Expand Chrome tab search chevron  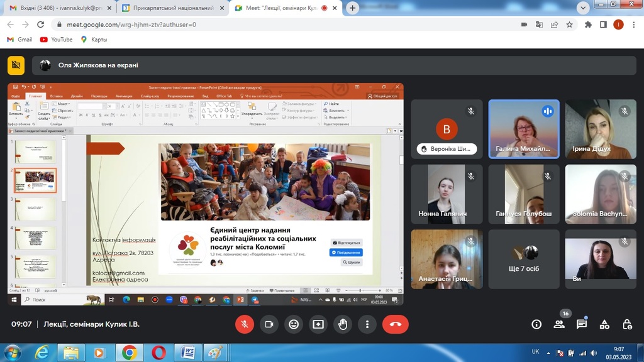pos(583,8)
